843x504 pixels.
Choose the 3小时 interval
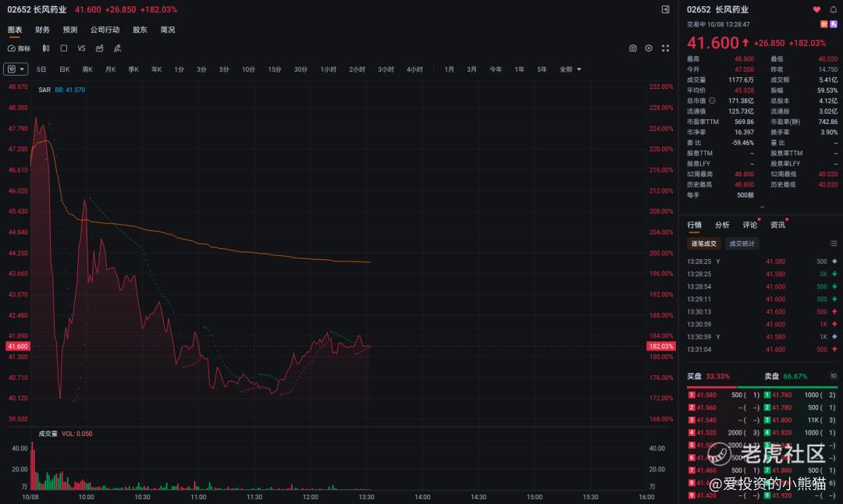[386, 69]
